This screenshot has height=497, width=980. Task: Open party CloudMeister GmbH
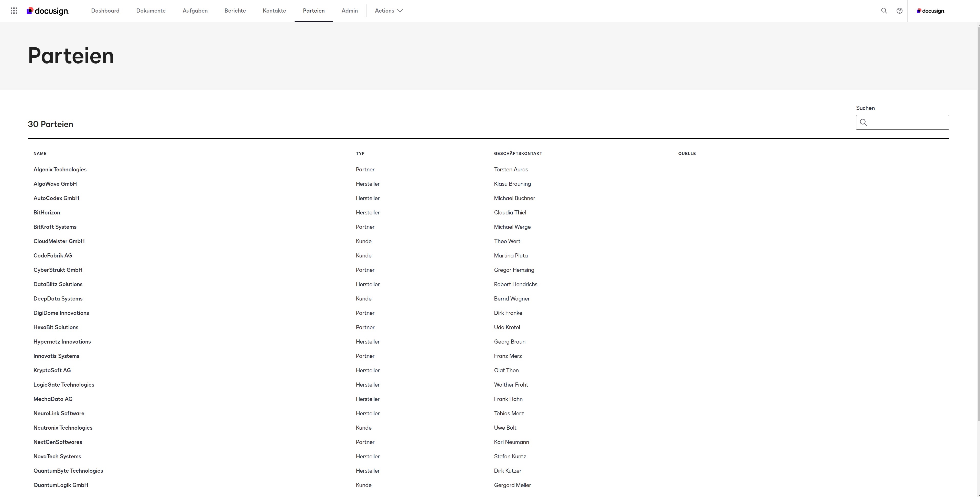(x=59, y=241)
